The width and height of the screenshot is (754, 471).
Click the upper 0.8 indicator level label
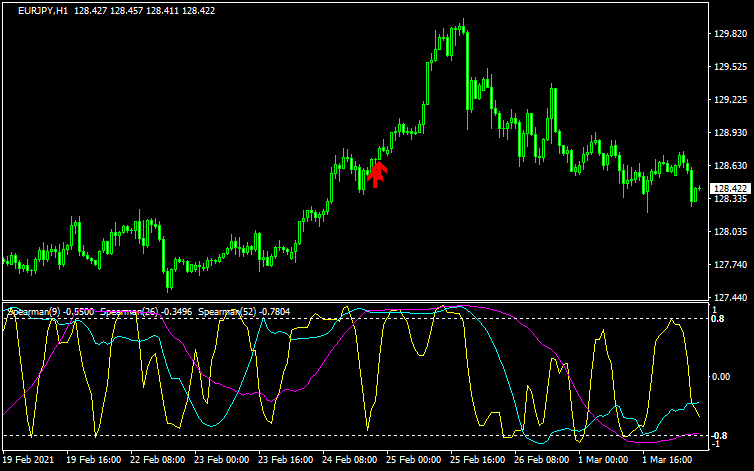(x=718, y=318)
